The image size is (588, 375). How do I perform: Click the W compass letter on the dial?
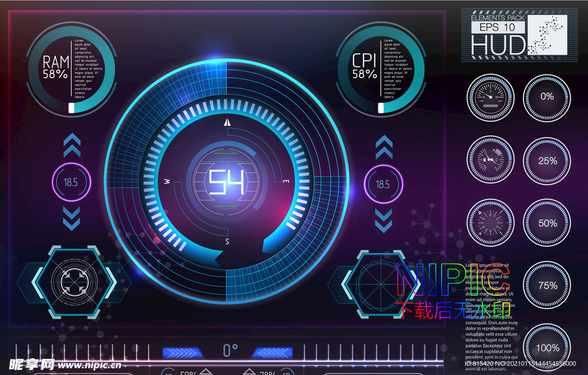[x=167, y=181]
